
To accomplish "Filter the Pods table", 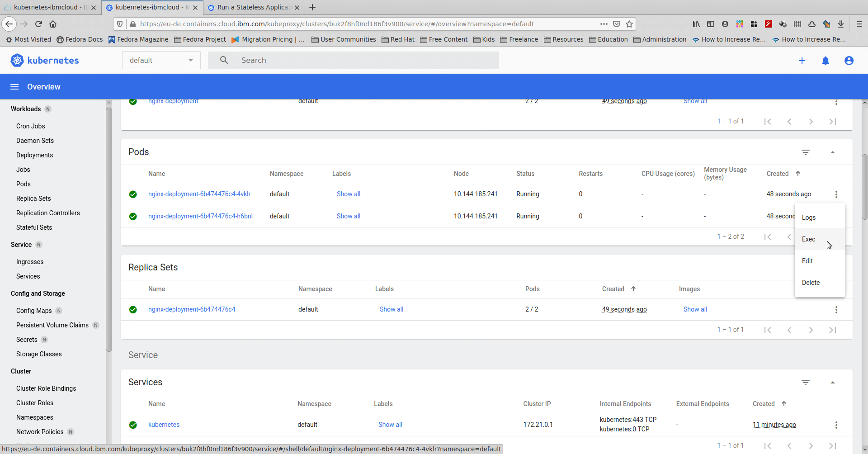I will click(806, 152).
